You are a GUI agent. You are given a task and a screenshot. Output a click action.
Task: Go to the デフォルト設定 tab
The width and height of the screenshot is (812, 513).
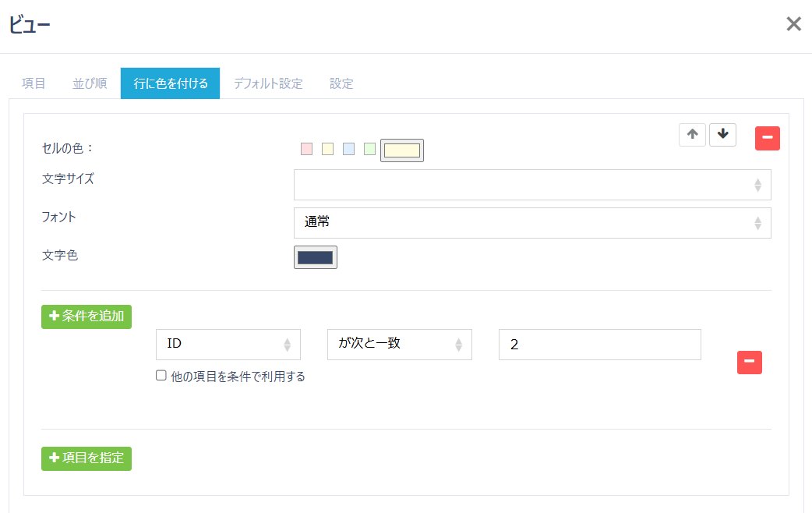pos(267,83)
